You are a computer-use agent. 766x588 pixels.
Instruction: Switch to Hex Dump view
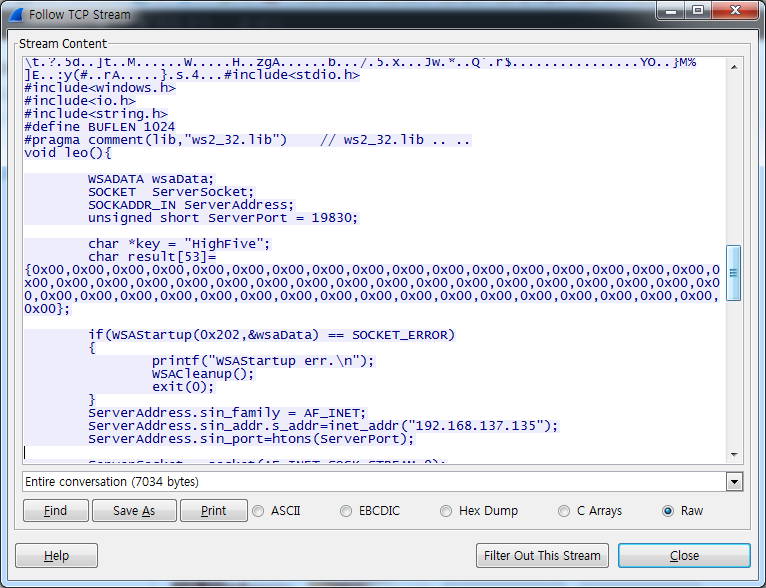pyautogui.click(x=447, y=511)
